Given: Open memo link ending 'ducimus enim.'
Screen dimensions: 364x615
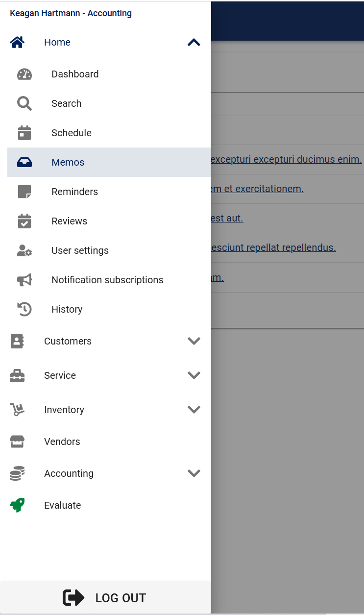Looking at the screenshot, I should pos(287,159).
